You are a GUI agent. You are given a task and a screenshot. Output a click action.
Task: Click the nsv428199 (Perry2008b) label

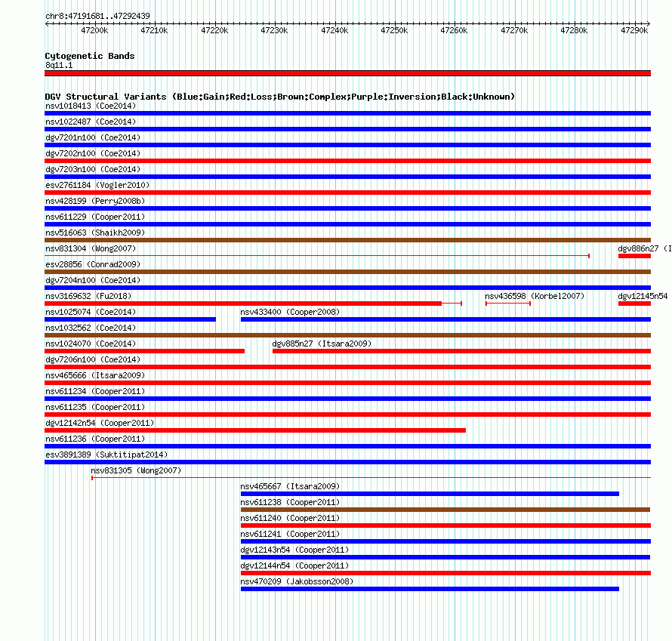pos(95,201)
